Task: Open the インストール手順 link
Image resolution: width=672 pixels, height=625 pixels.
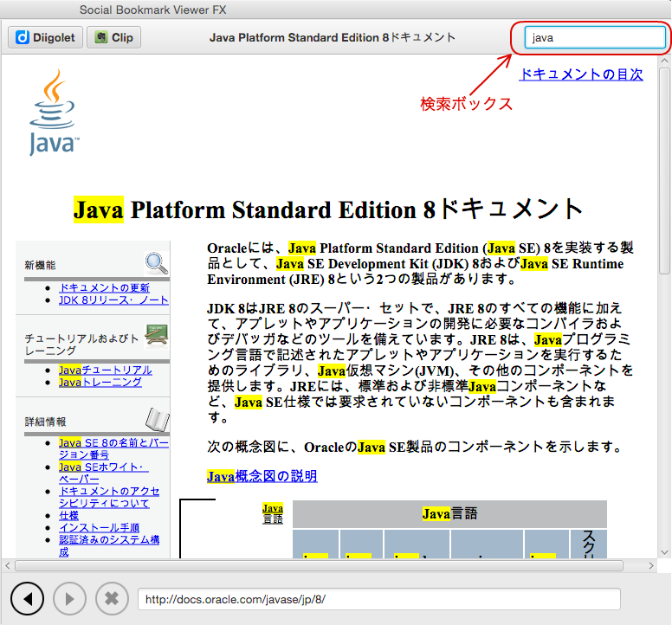Action: [99, 527]
